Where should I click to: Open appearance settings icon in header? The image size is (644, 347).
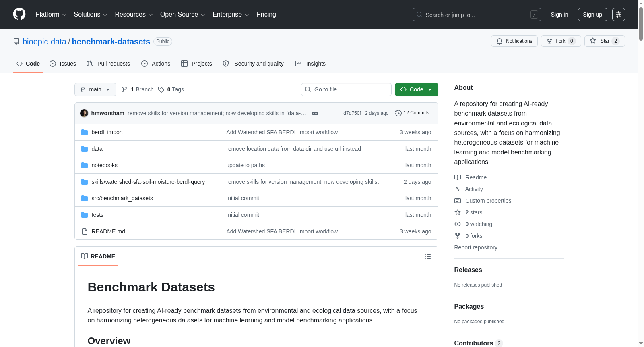point(619,15)
